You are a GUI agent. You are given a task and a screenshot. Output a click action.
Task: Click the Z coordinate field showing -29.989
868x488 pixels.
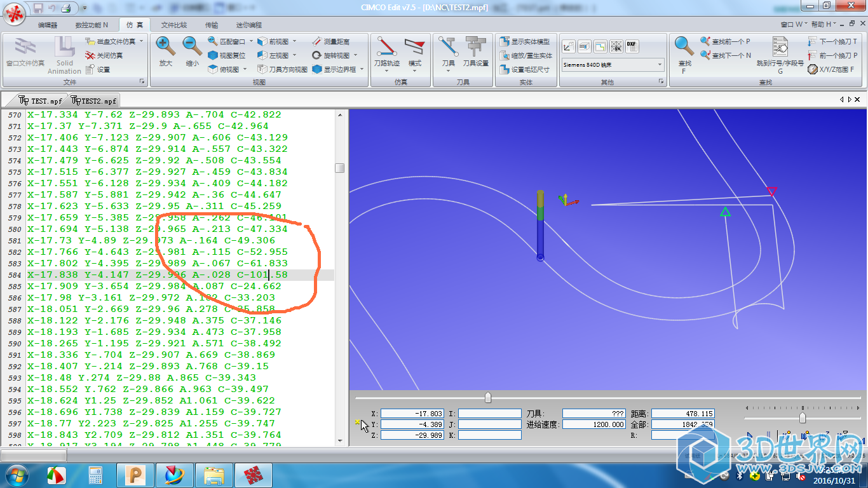click(x=412, y=435)
